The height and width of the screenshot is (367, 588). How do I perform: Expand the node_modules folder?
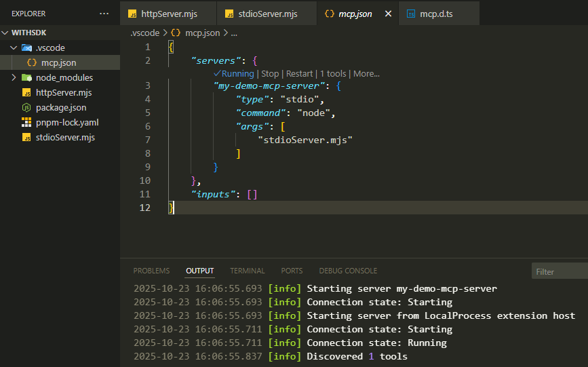click(14, 78)
